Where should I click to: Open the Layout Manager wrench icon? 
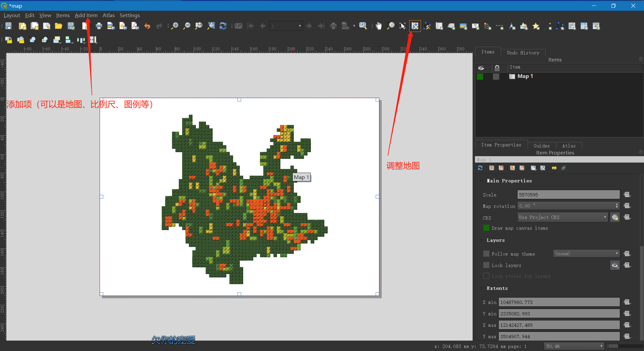pos(47,26)
